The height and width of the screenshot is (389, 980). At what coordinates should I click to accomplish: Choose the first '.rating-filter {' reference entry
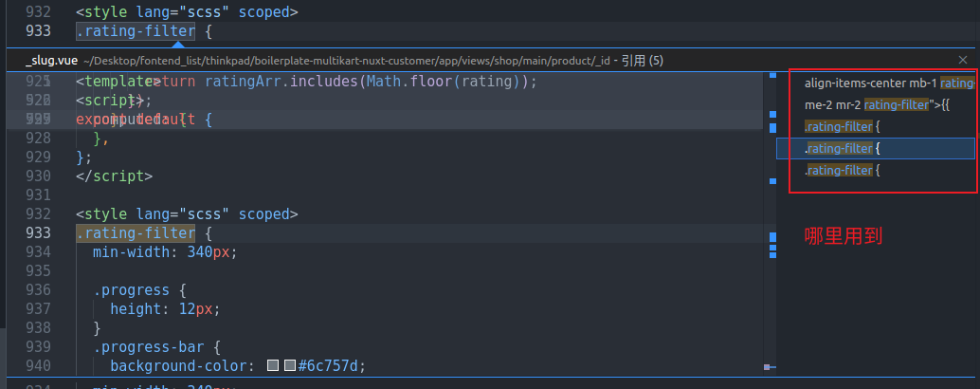844,126
